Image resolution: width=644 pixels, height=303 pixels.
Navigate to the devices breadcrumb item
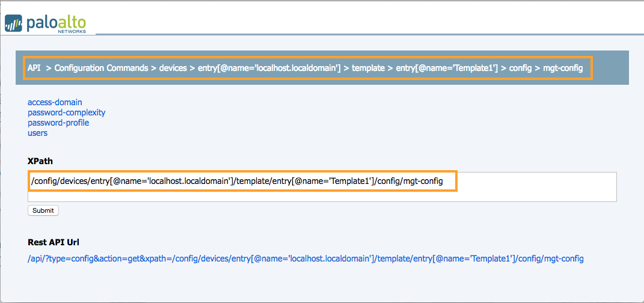pyautogui.click(x=172, y=68)
